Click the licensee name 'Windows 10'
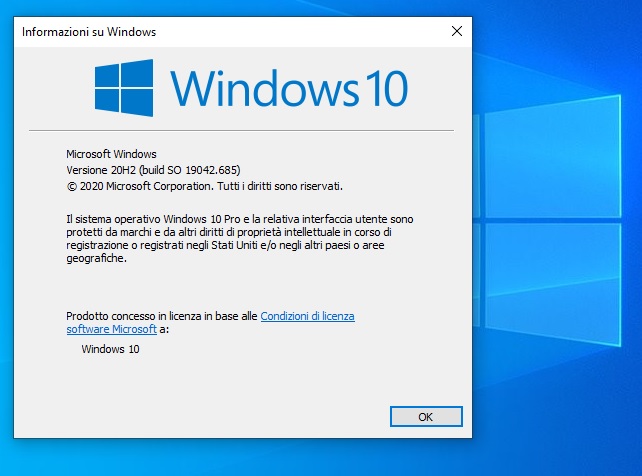The height and width of the screenshot is (476, 642). (111, 349)
